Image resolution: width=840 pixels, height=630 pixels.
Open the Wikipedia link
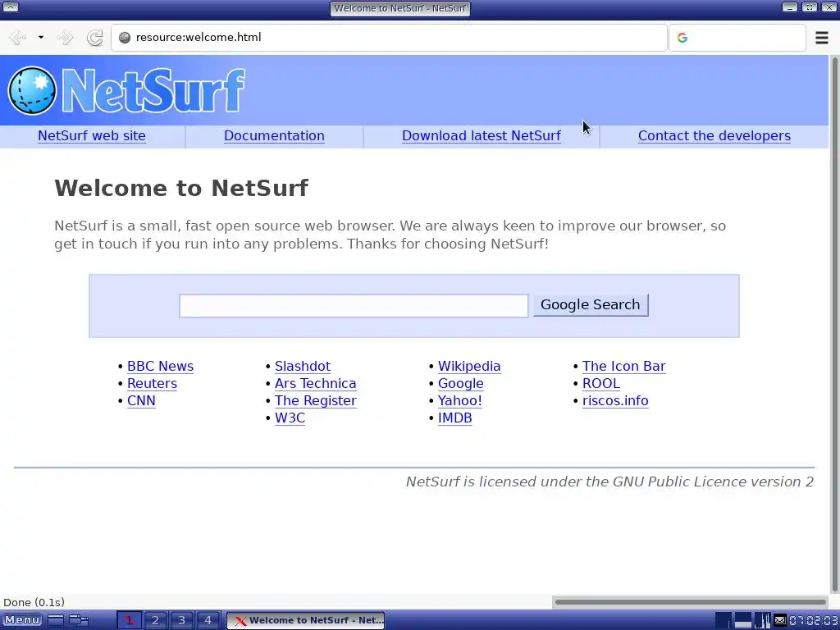point(469,367)
